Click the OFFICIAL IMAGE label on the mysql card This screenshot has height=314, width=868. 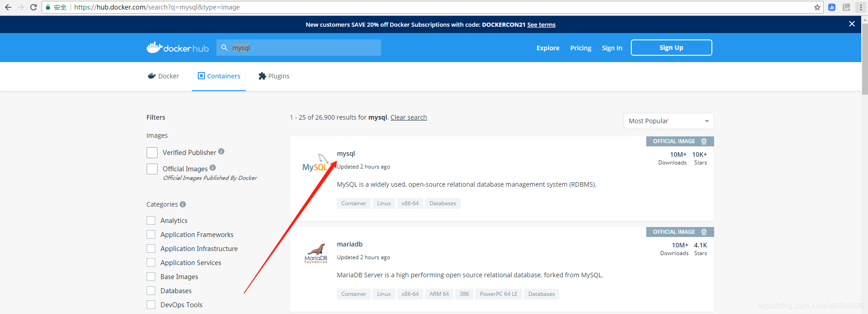(x=674, y=141)
